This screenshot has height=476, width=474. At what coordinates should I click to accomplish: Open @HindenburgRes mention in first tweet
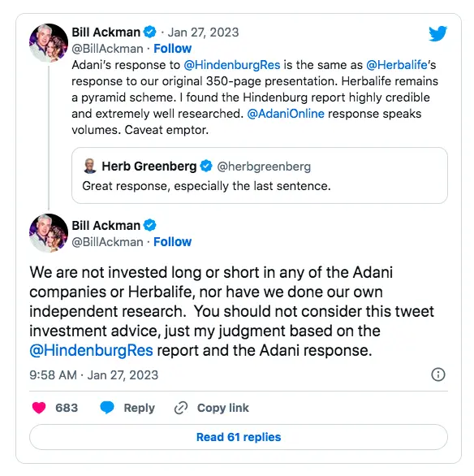tap(232, 65)
